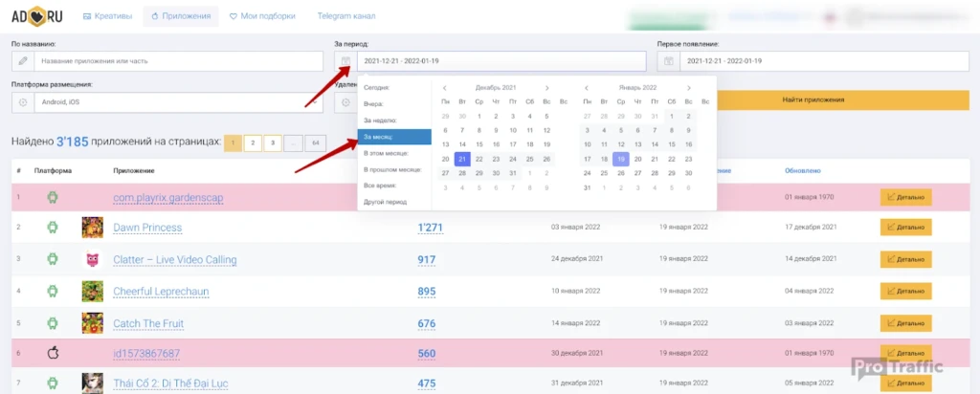980x394 pixels.
Task: Go to previous month in Январь calendar
Action: click(587, 88)
